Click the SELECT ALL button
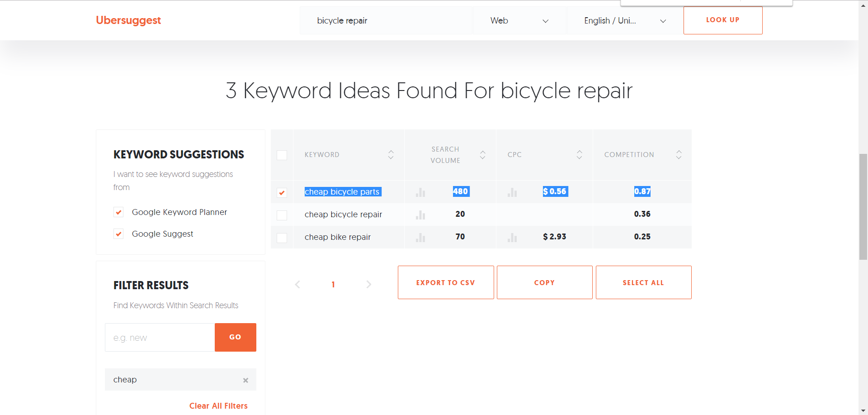Viewport: 868px width, 415px height. click(x=644, y=282)
